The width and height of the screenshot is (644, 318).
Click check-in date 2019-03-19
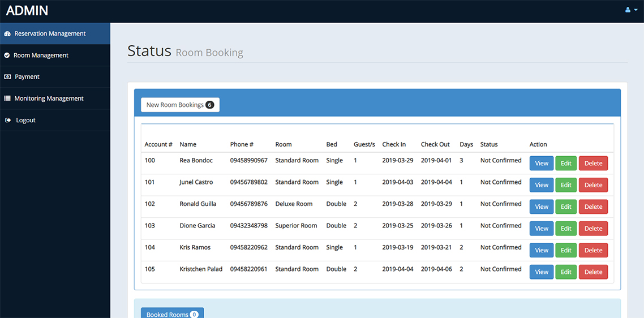[398, 247]
